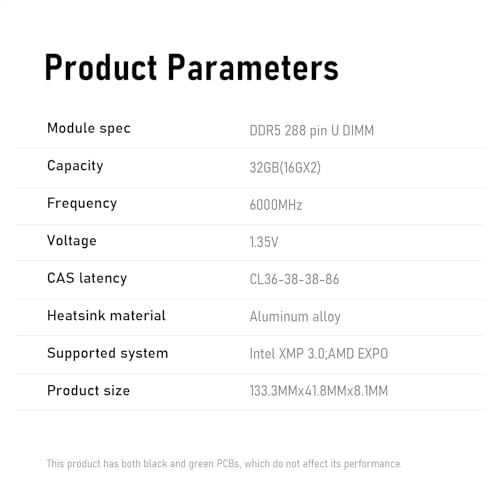This screenshot has width=500, height=500.
Task: Click the CL36-38-38-86 timing value
Action: tap(294, 279)
